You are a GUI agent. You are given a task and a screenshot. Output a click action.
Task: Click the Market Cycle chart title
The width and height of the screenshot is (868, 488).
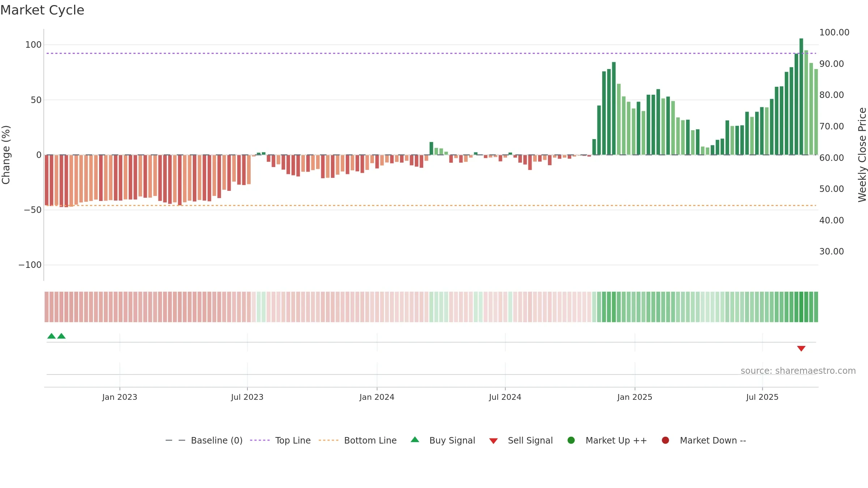(x=42, y=10)
